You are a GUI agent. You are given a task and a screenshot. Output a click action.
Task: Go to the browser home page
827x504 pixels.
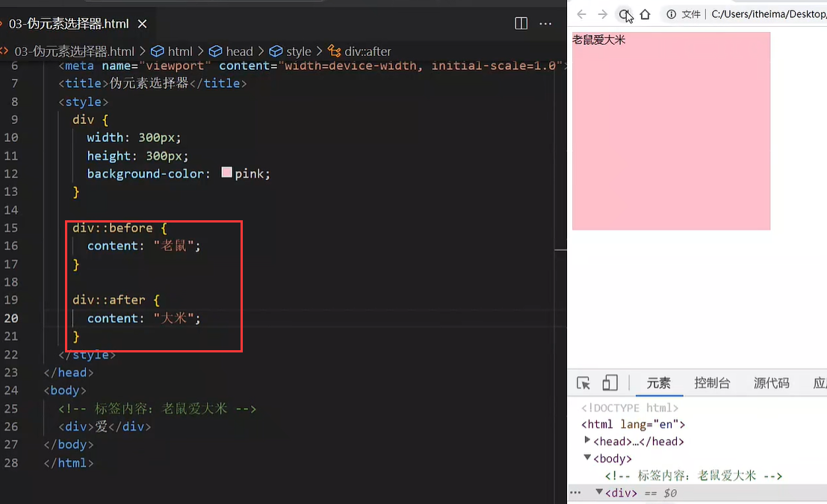[x=645, y=14]
